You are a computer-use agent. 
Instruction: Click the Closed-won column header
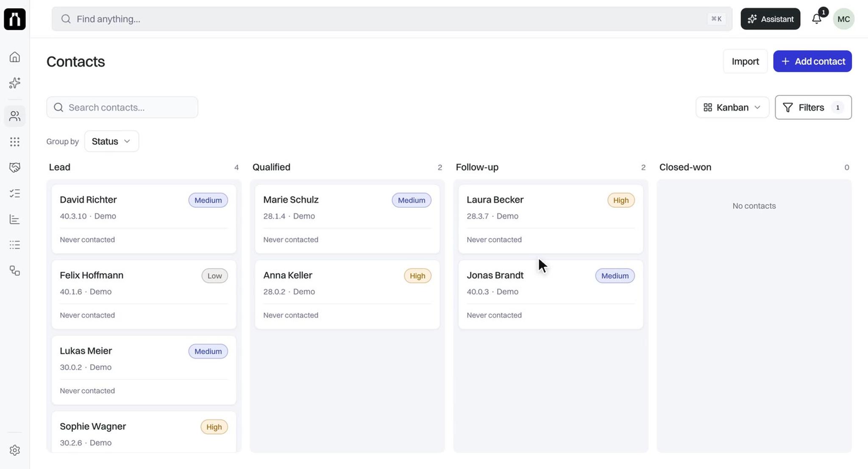point(685,167)
